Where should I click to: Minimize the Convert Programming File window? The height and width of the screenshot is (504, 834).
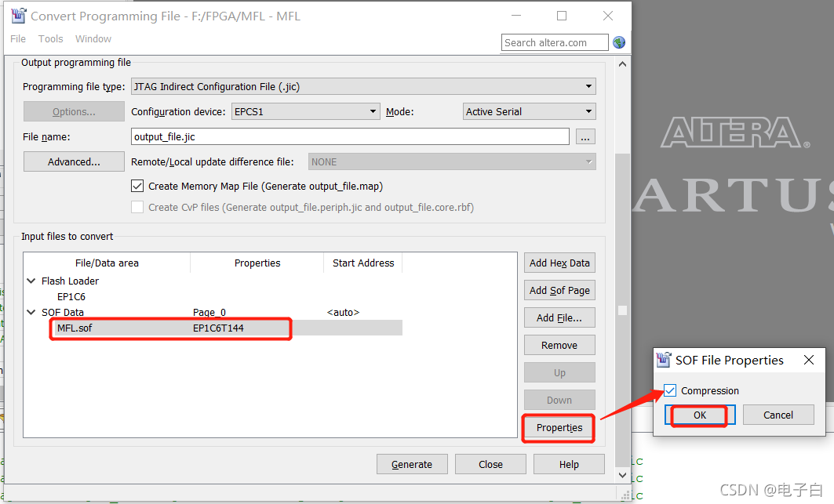516,16
